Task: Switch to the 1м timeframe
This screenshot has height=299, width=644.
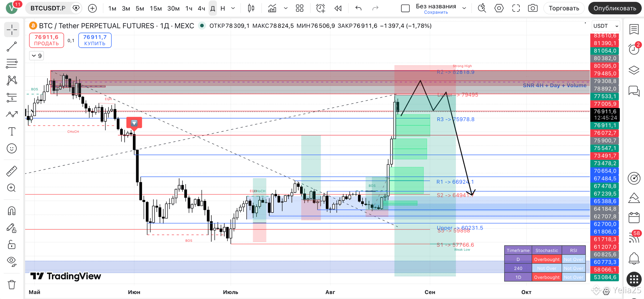Action: (112, 8)
